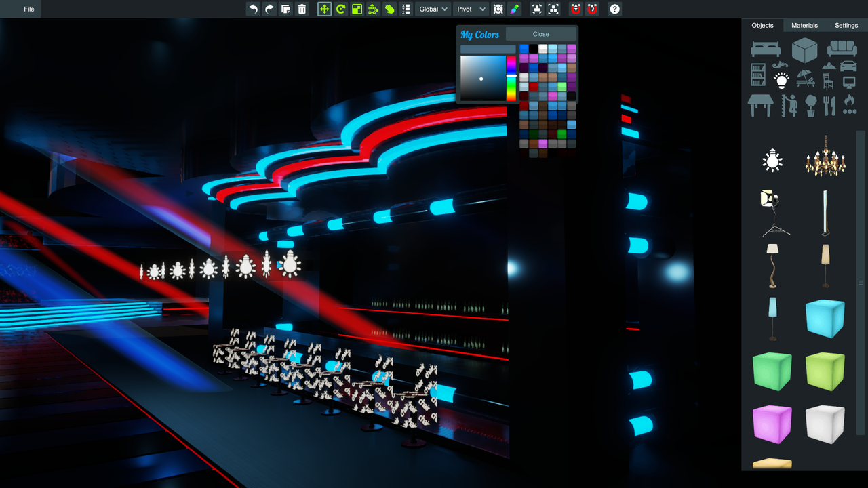Viewport: 868px width, 488px height.
Task: Open the sorted list icon in the toolbar
Action: [406, 9]
